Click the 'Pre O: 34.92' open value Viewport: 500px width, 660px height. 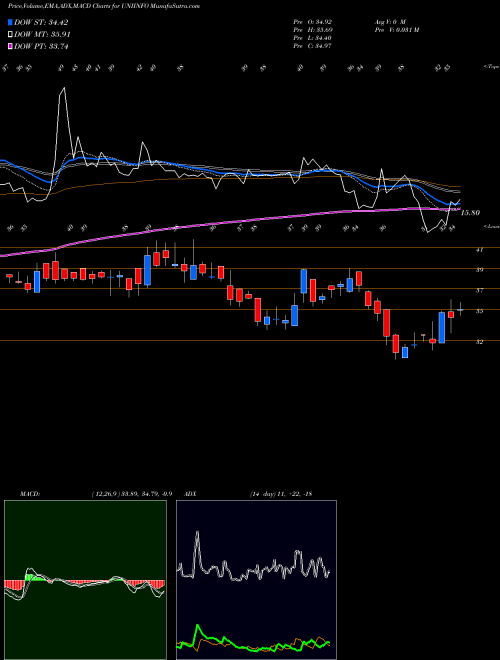pos(314,21)
